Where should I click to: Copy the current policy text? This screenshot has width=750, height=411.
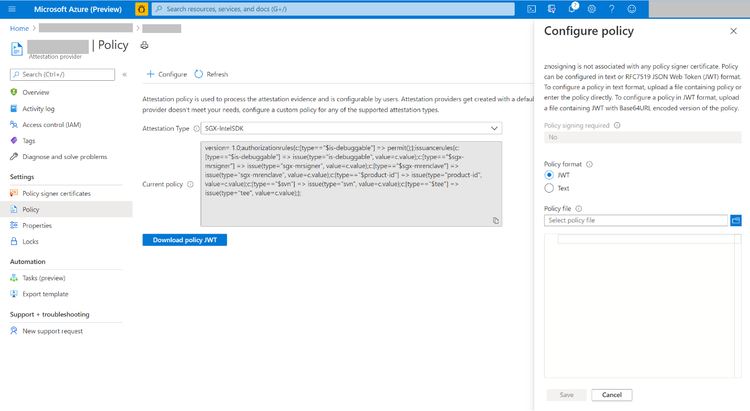coord(495,220)
